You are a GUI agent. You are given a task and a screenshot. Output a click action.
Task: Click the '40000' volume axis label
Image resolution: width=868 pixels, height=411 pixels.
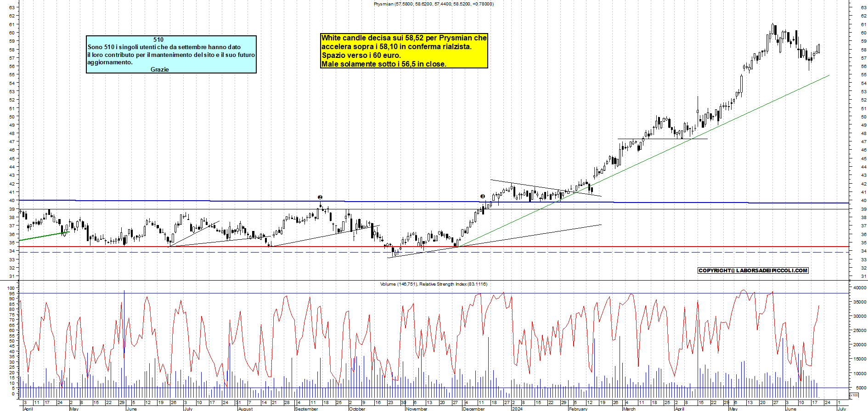click(860, 288)
